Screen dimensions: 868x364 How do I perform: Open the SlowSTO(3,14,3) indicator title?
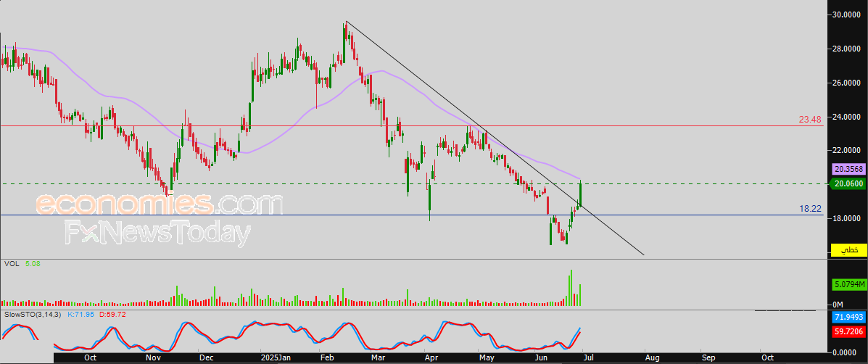coord(33,314)
